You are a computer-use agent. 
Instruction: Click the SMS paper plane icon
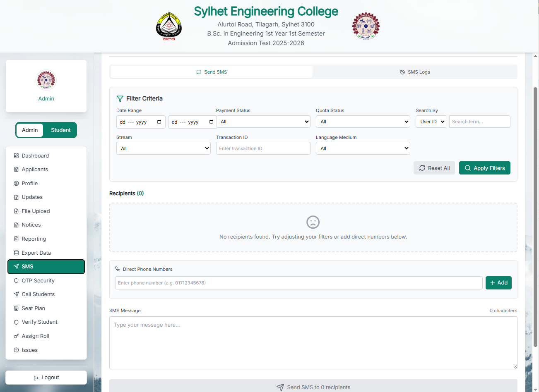16,267
